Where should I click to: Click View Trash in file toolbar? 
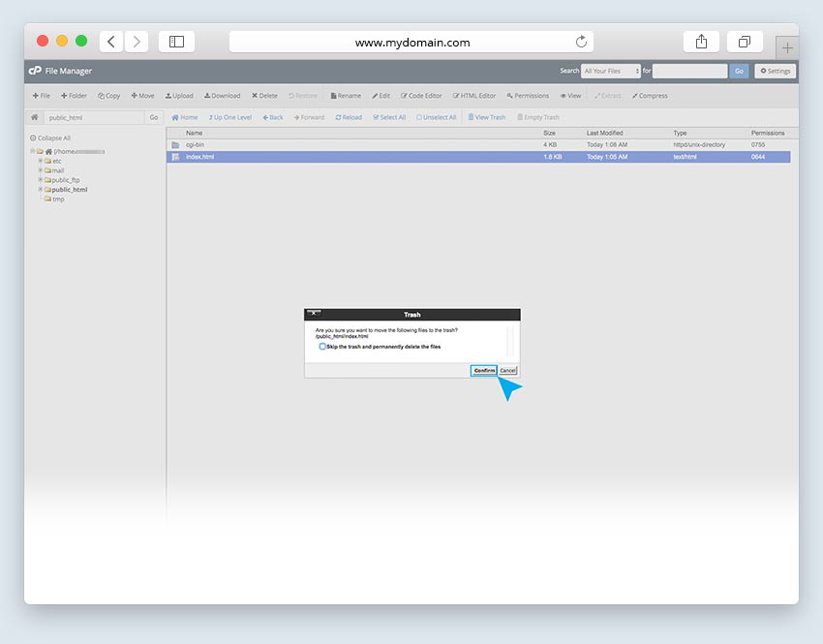(x=487, y=117)
